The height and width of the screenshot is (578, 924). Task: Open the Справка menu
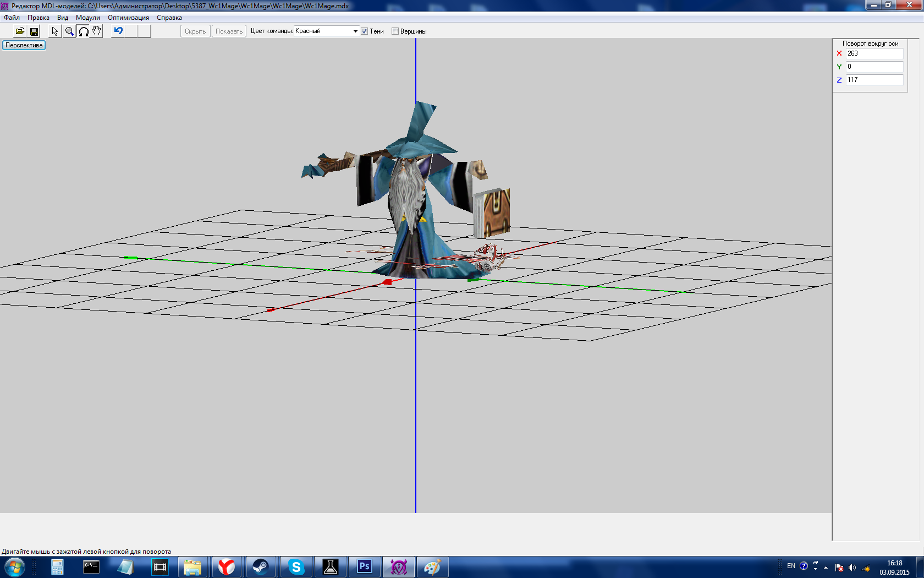[x=169, y=18]
